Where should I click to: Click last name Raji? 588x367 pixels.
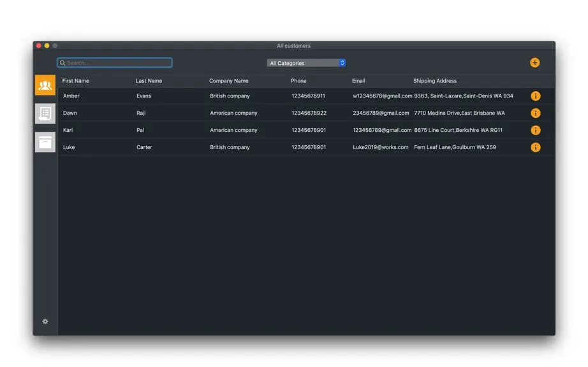pyautogui.click(x=141, y=113)
